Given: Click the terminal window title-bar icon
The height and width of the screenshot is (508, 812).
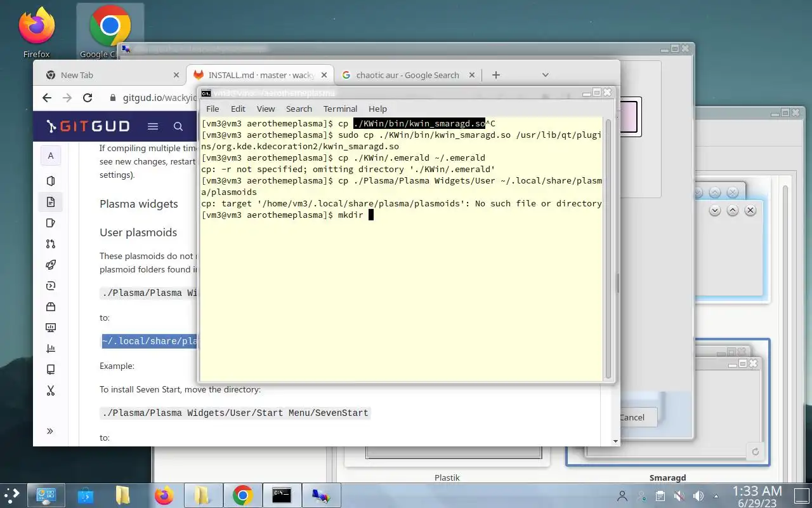Looking at the screenshot, I should pos(206,93).
